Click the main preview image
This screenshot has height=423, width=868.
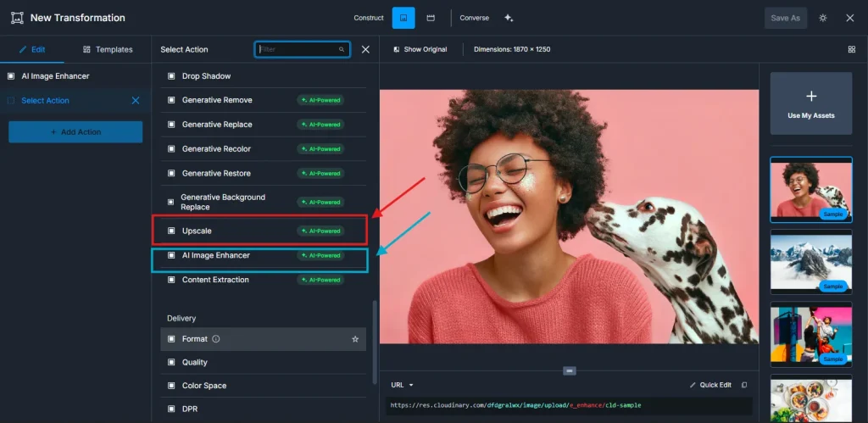click(x=569, y=216)
